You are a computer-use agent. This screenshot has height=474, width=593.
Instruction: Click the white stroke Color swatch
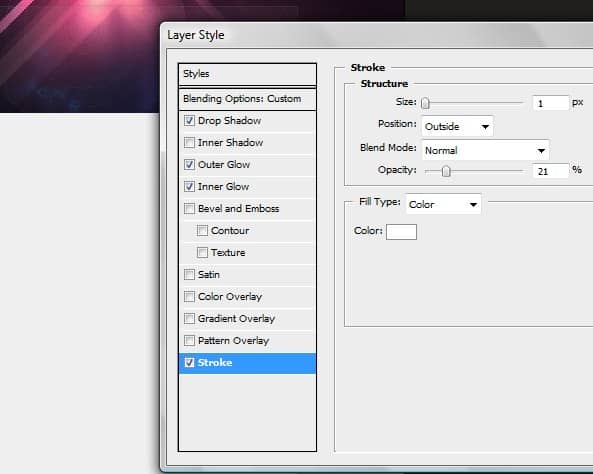[x=401, y=232]
